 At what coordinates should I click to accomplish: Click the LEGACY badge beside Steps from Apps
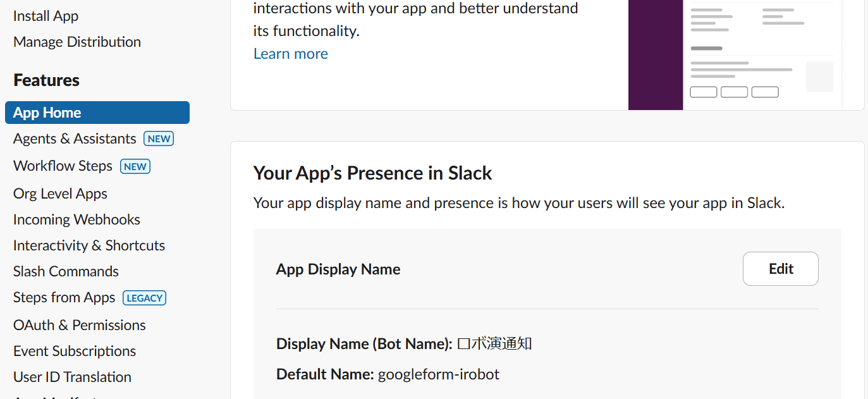tap(145, 298)
